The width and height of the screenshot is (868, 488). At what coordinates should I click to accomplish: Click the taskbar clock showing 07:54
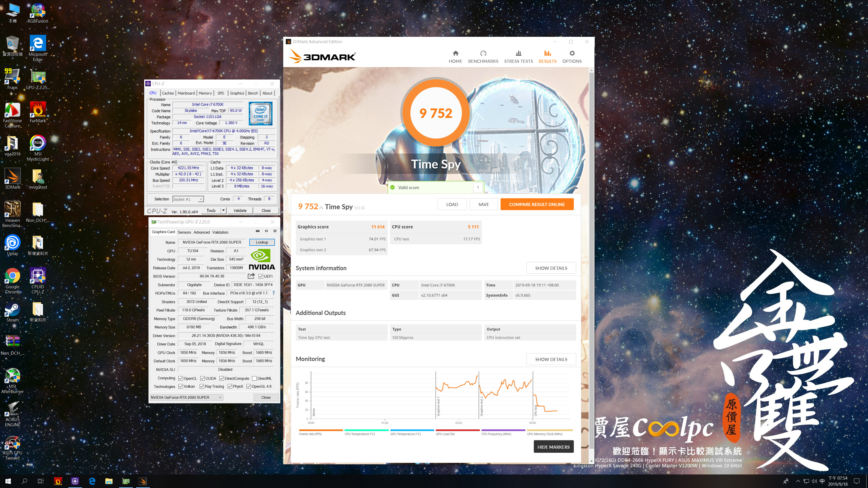point(838,481)
